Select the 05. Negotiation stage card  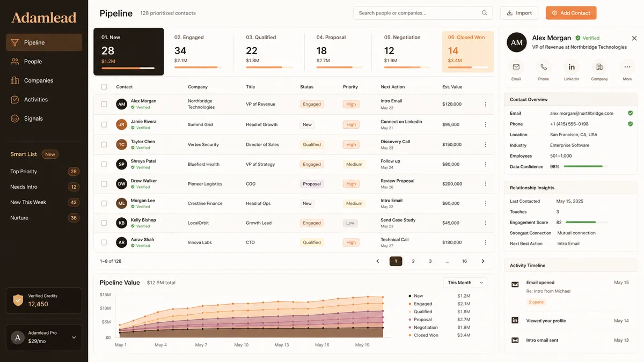coord(407,51)
